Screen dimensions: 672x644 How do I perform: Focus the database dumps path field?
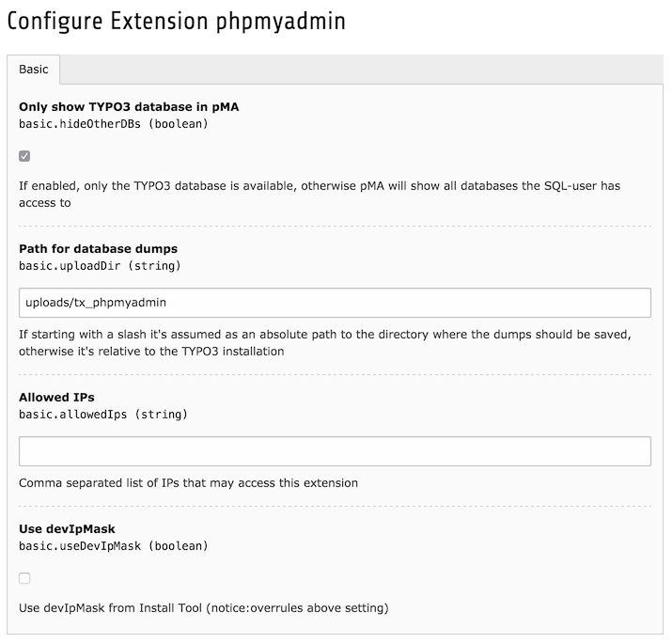click(x=335, y=302)
